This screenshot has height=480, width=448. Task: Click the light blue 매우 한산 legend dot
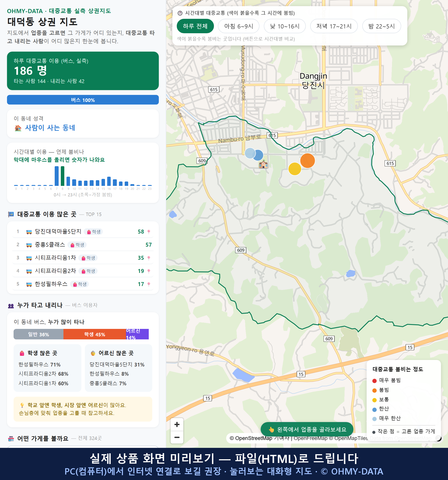[x=374, y=419]
